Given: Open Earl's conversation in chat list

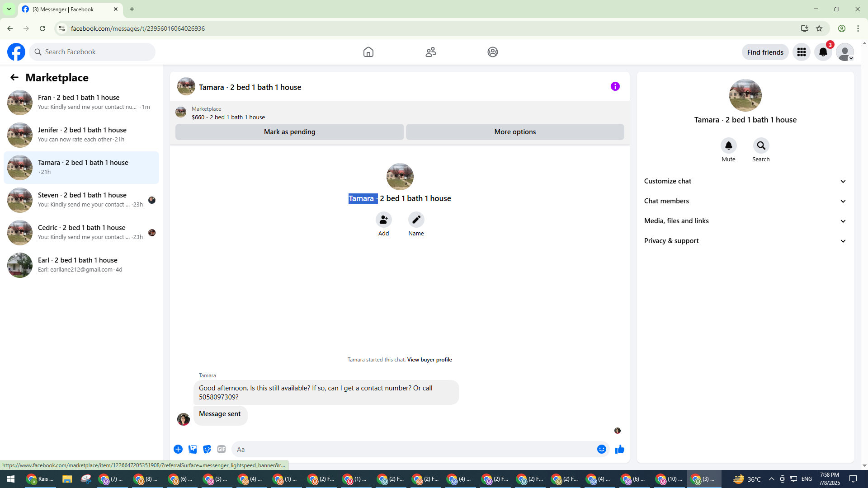Looking at the screenshot, I should coord(81,265).
